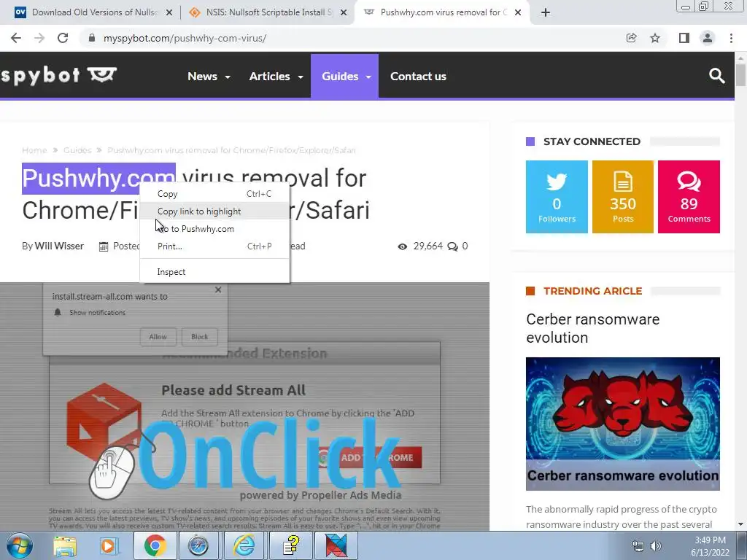Open the 350 Posts tile

pyautogui.click(x=623, y=197)
